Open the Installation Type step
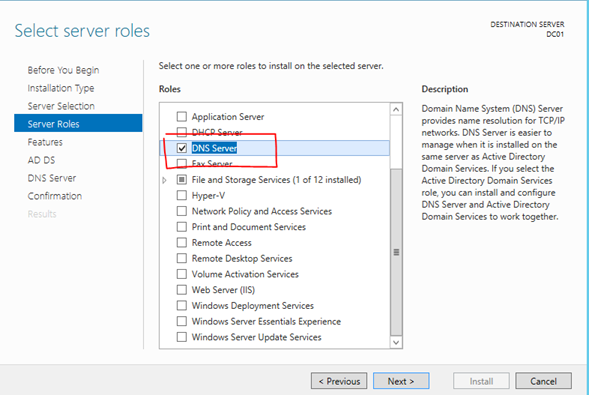Image resolution: width=589 pixels, height=395 pixels. click(61, 88)
